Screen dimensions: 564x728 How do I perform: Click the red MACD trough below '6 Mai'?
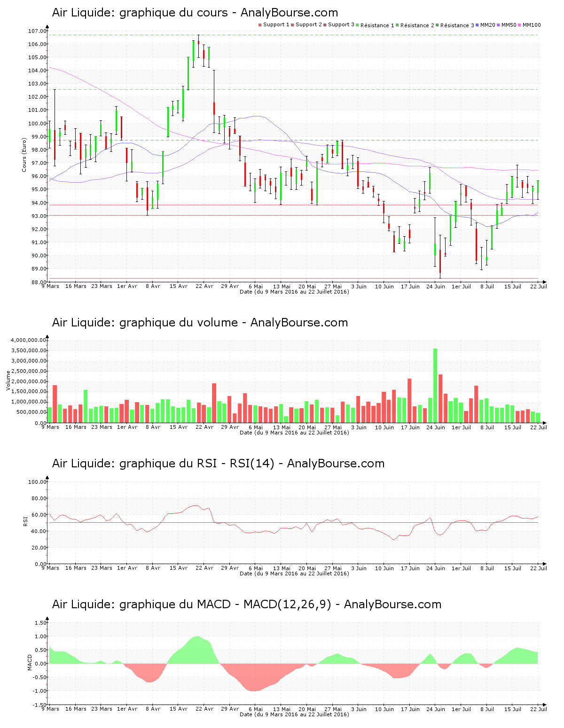(254, 678)
